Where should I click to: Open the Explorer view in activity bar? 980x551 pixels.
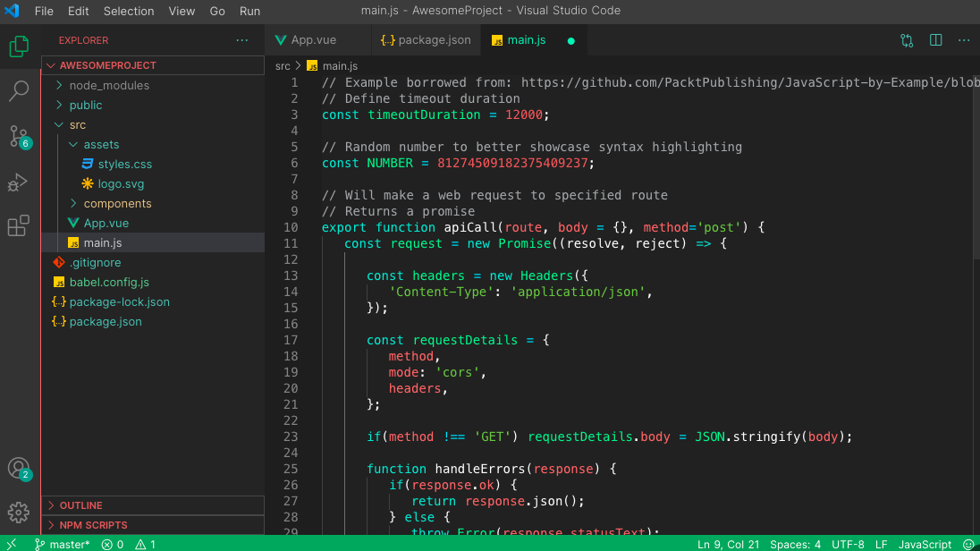[x=19, y=47]
